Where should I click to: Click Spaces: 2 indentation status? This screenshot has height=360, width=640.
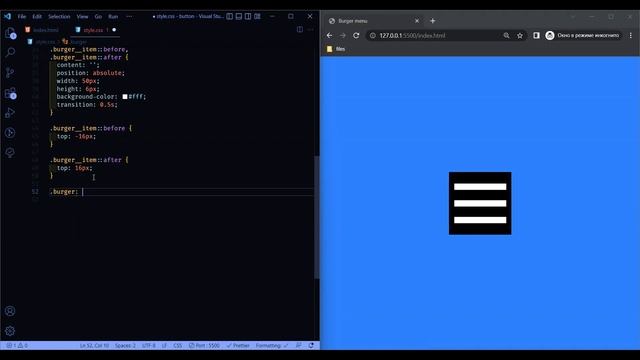[x=125, y=345]
